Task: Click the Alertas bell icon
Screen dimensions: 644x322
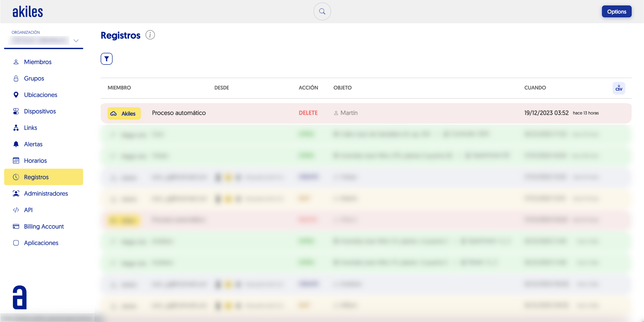Action: pos(16,144)
